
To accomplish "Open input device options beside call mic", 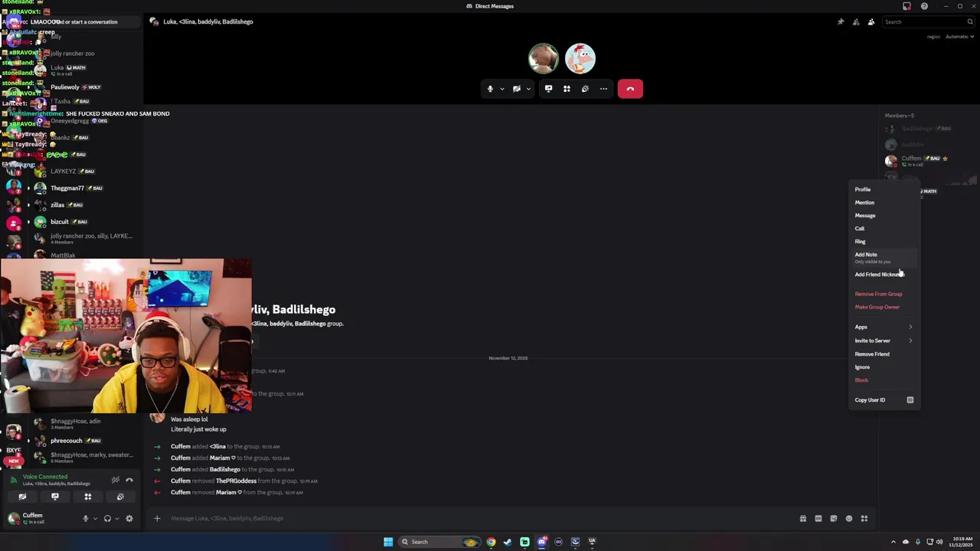I will point(502,89).
